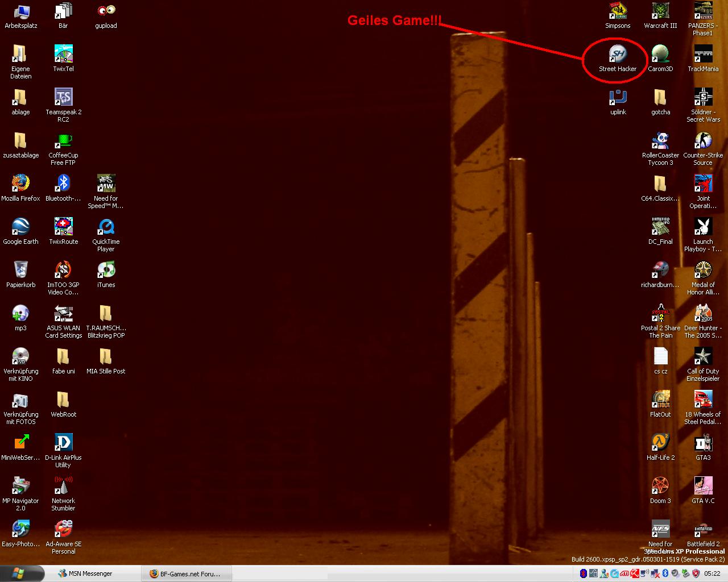
Task: Open ASUS WLAN Card Settings
Action: point(63,321)
